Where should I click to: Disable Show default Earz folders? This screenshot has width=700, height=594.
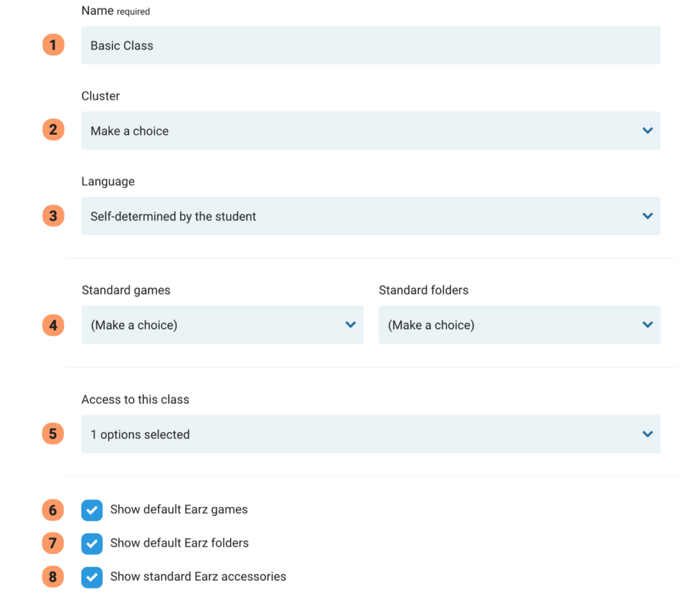92,543
